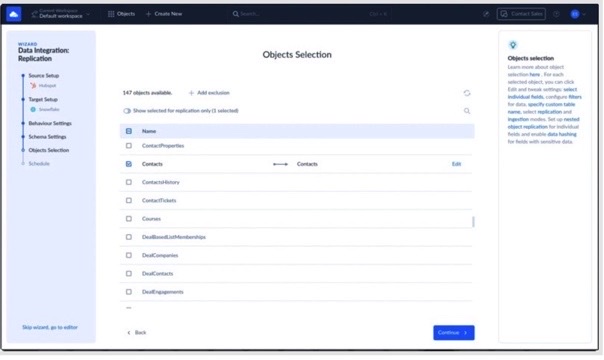Image resolution: width=604 pixels, height=360 pixels.
Task: Open the Default workspace switcher dropdown
Action: (x=61, y=14)
